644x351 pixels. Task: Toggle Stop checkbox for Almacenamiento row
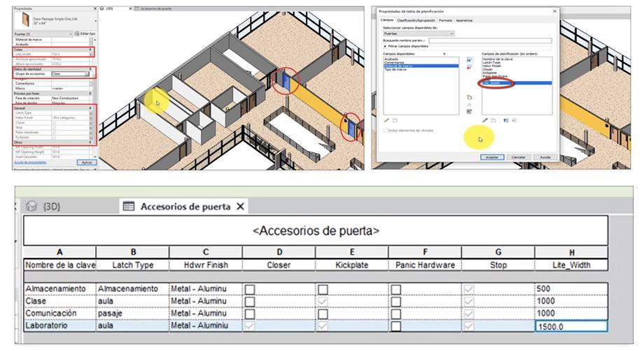[x=469, y=289]
